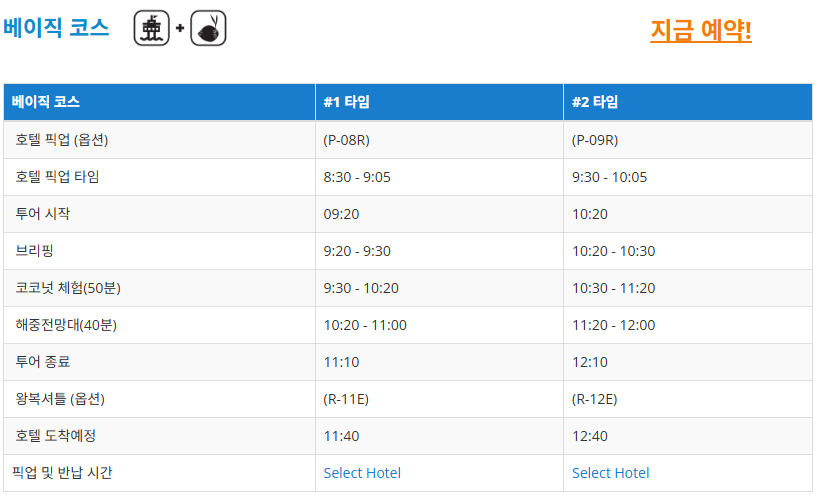Click the #1 타임 column header
Screen dimensions: 816x497
pyautogui.click(x=347, y=101)
